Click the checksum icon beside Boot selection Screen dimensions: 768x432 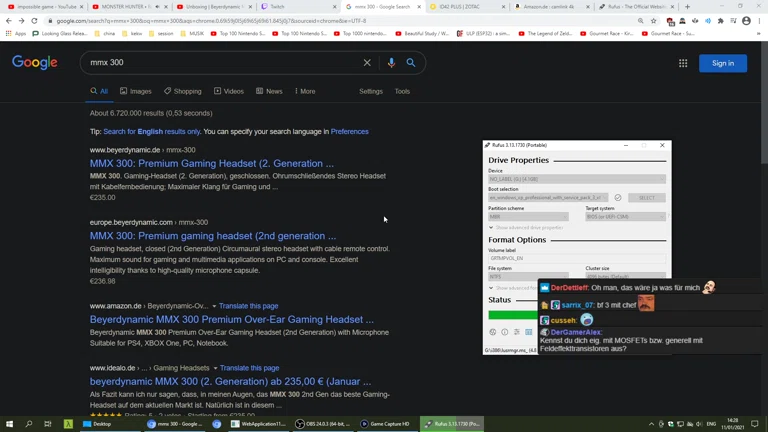[618, 198]
